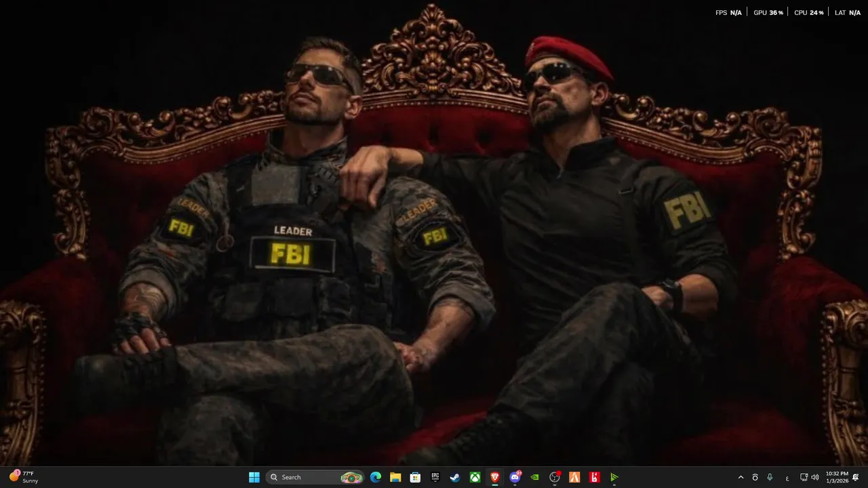Click the input language indicator in tray
Image resolution: width=868 pixels, height=488 pixels.
coord(787,478)
